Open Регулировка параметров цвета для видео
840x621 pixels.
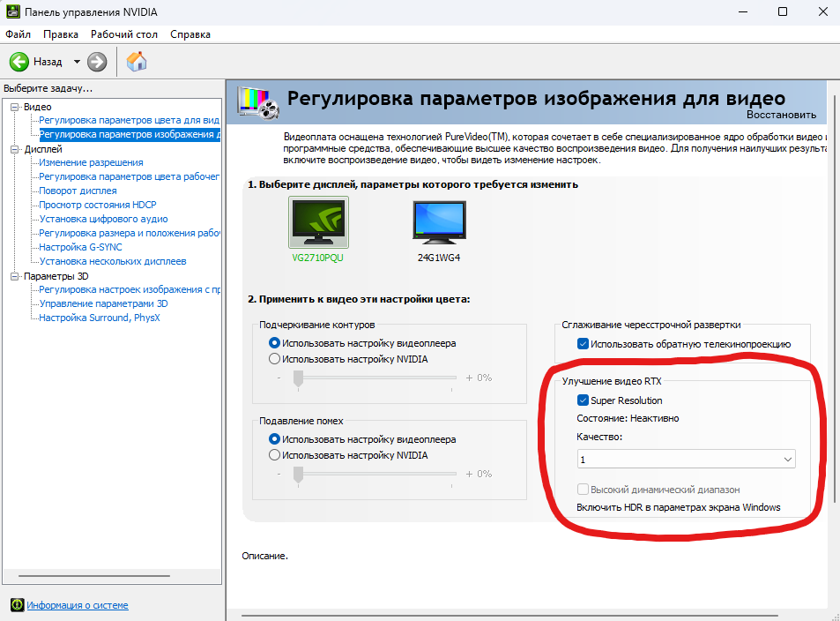pos(129,120)
